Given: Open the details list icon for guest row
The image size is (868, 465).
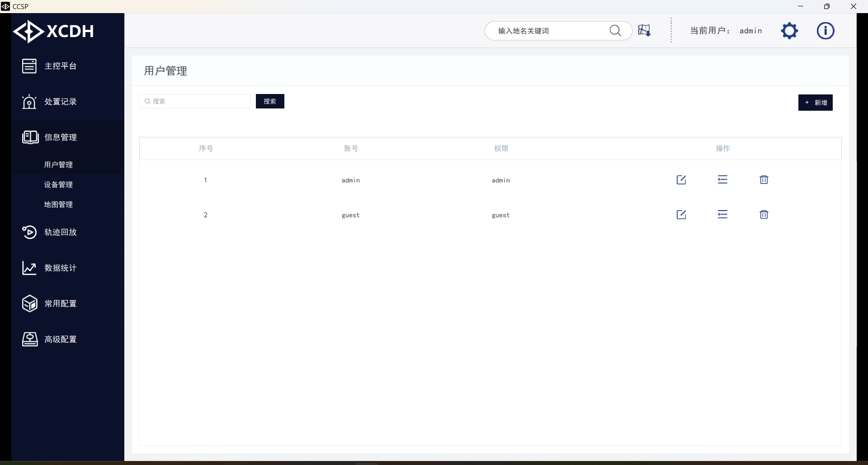Looking at the screenshot, I should [x=722, y=215].
